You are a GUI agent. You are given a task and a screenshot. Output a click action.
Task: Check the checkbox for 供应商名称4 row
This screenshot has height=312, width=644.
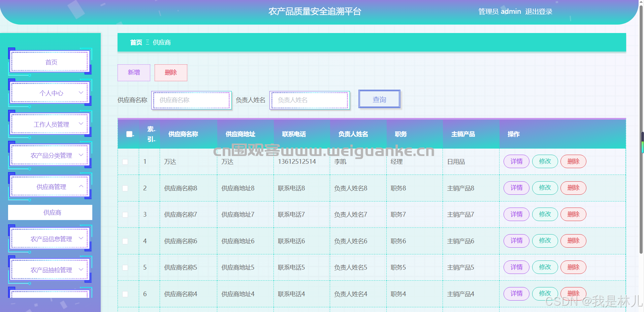tap(125, 294)
